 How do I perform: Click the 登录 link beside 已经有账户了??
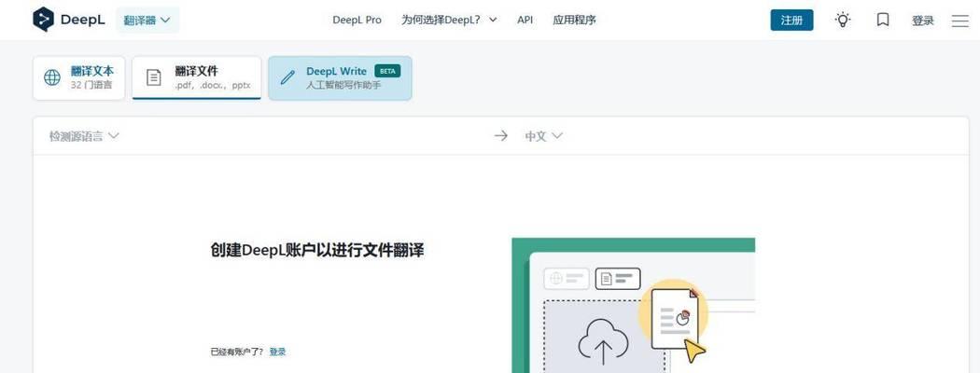tap(277, 352)
